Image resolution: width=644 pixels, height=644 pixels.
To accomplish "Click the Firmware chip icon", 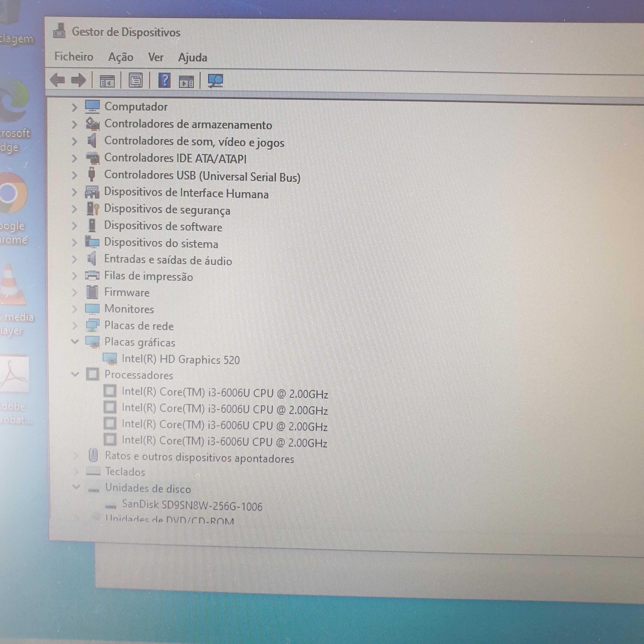I will (x=92, y=292).
